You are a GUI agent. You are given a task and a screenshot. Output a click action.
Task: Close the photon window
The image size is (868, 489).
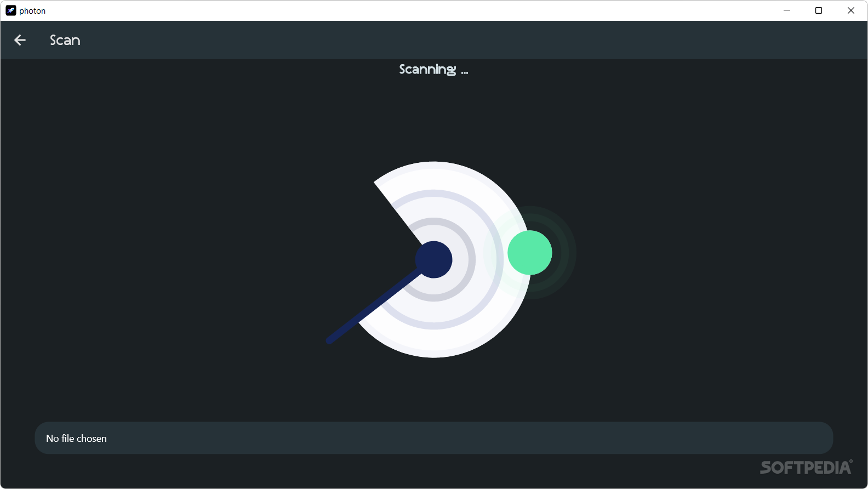[851, 10]
